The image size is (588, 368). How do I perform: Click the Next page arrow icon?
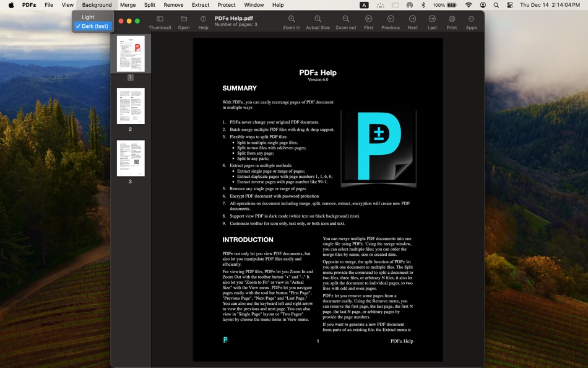412,19
